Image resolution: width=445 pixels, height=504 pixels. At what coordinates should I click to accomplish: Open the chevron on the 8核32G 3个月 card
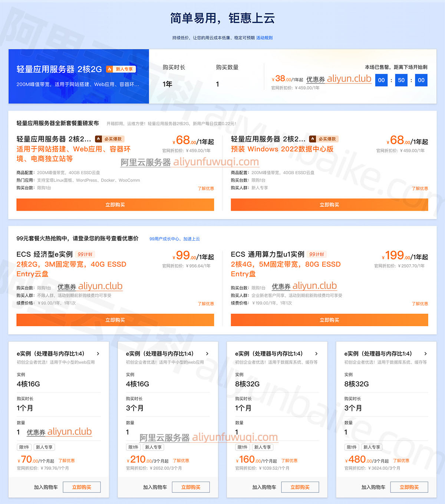tap(425, 354)
